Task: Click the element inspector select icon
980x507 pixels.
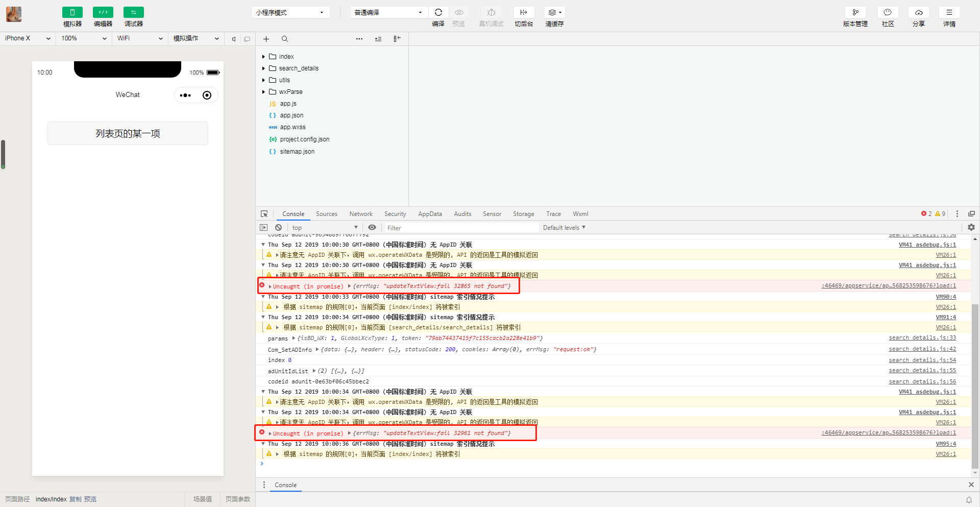Action: click(x=264, y=214)
